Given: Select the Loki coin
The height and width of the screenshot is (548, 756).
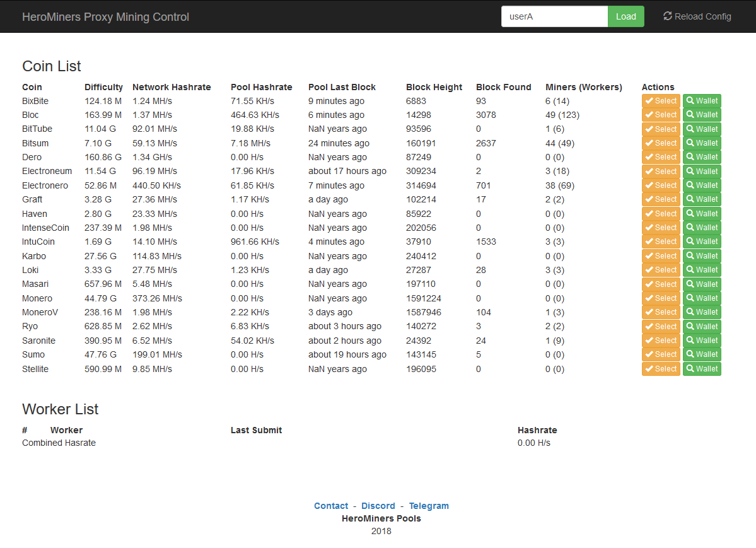Looking at the screenshot, I should pos(661,270).
